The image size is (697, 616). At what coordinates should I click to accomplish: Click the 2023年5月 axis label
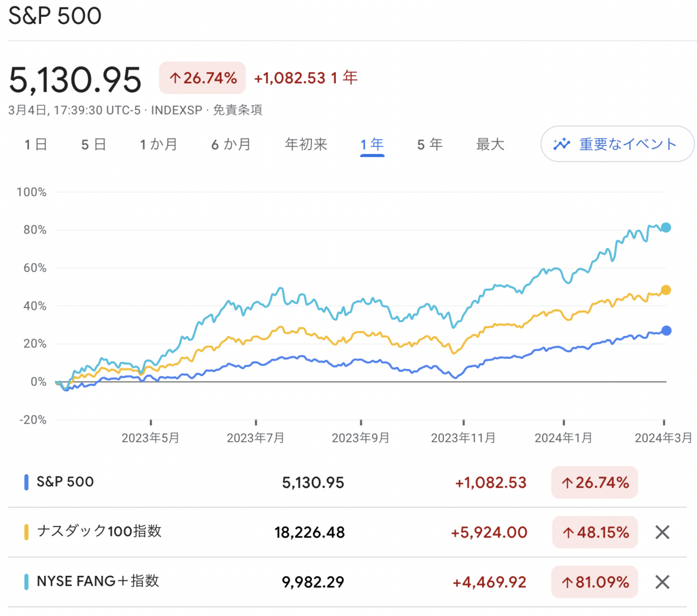click(x=150, y=438)
